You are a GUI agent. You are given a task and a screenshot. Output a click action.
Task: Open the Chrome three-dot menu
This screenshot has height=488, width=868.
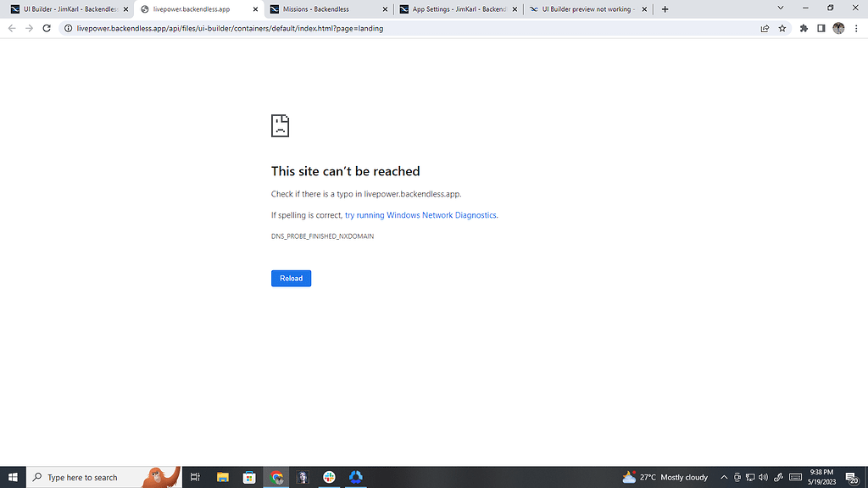coord(857,28)
